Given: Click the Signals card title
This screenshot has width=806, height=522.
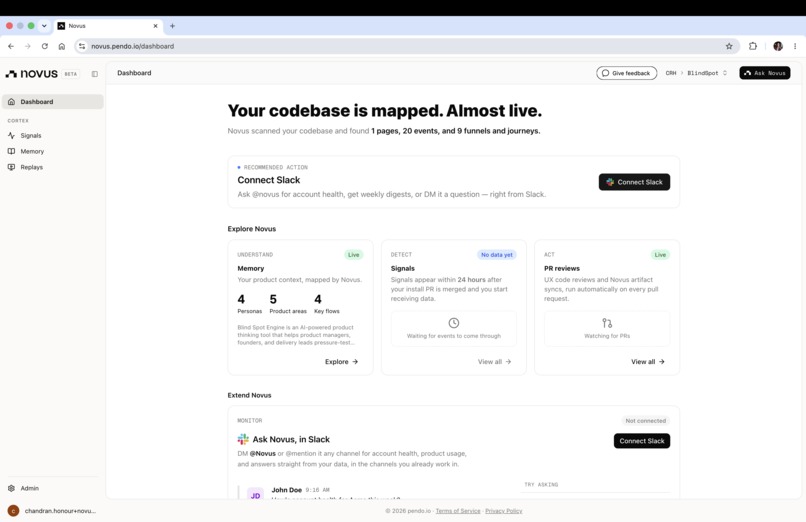Looking at the screenshot, I should (x=402, y=268).
